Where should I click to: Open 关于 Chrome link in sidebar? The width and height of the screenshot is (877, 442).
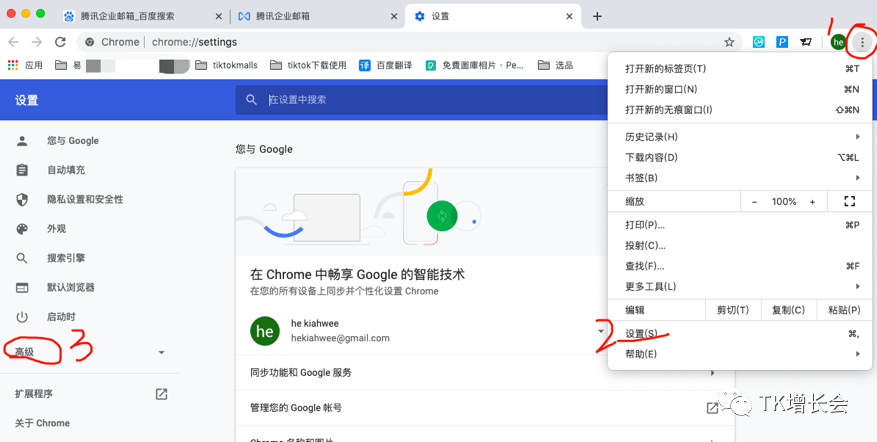43,424
